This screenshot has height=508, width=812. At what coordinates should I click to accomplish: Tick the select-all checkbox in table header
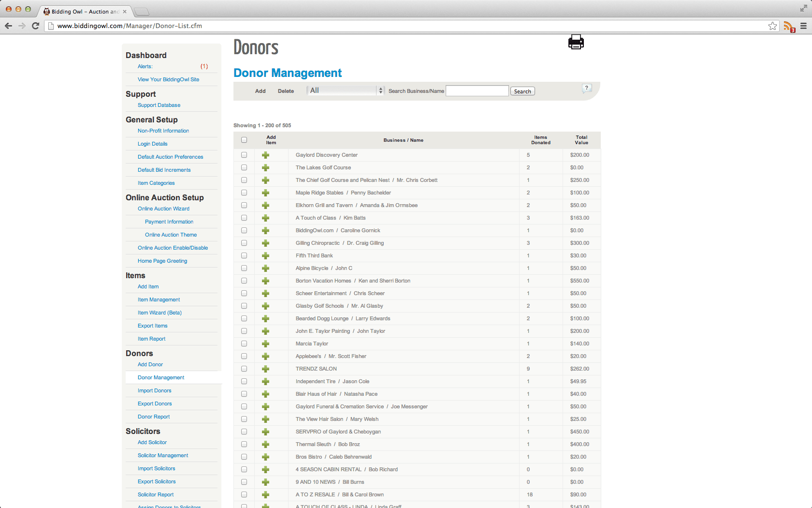pyautogui.click(x=244, y=140)
